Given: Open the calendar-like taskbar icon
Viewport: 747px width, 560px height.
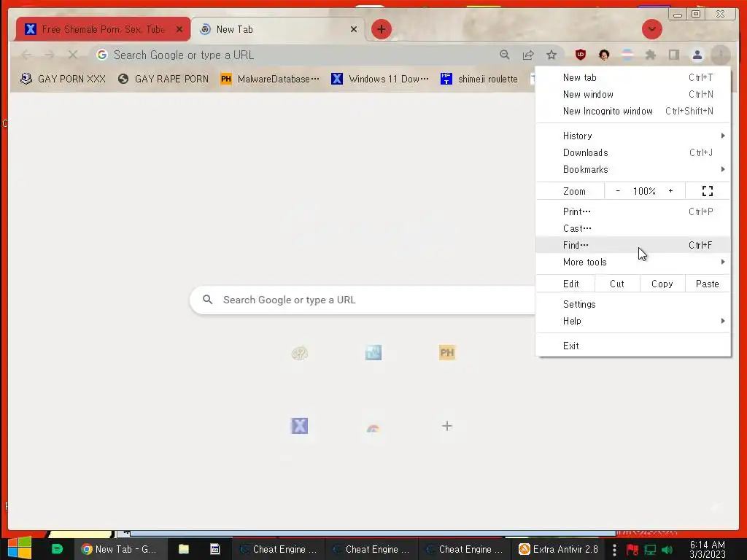Looking at the screenshot, I should pos(215,549).
